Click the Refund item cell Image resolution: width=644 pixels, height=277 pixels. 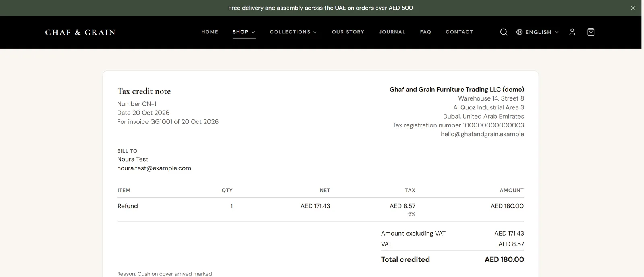(x=128, y=206)
